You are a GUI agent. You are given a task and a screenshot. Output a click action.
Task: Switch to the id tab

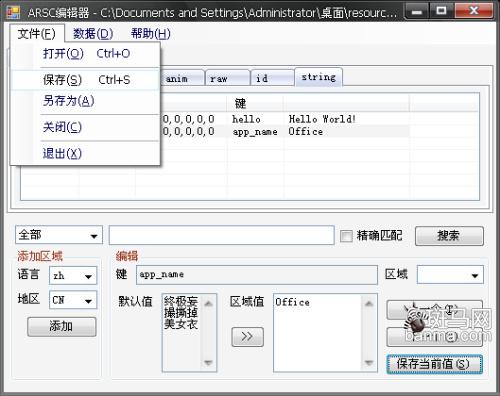(272, 79)
